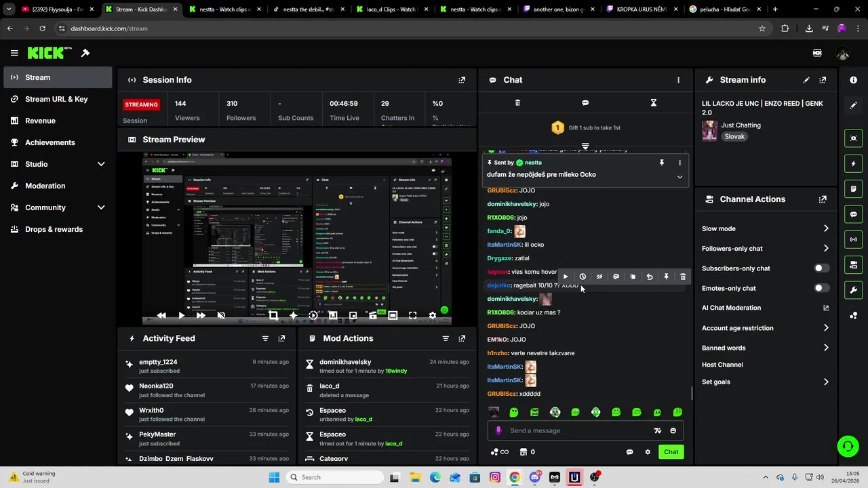
Task: Click the hourglass icon under Chat header
Action: point(654,103)
